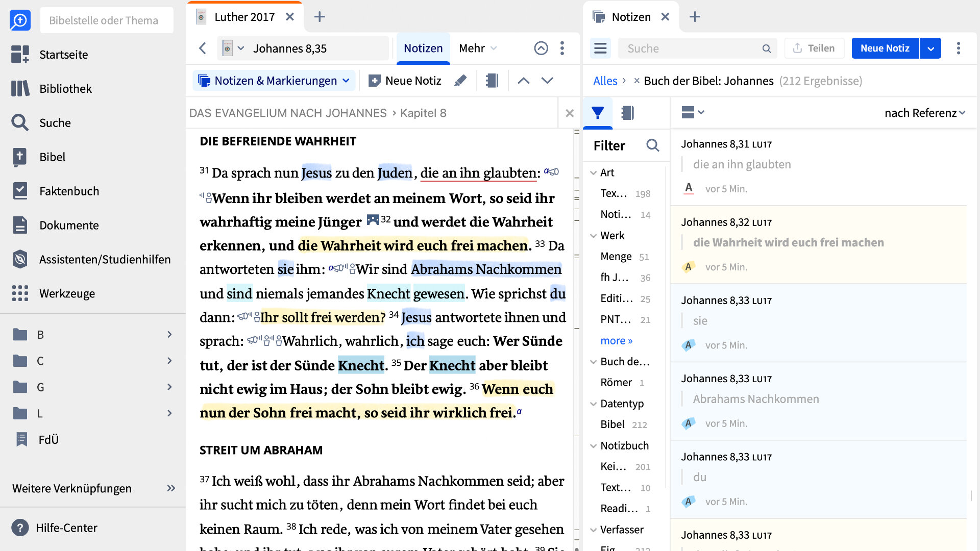The width and height of the screenshot is (980, 551).
Task: Change note view layout dropdown
Action: (x=693, y=112)
